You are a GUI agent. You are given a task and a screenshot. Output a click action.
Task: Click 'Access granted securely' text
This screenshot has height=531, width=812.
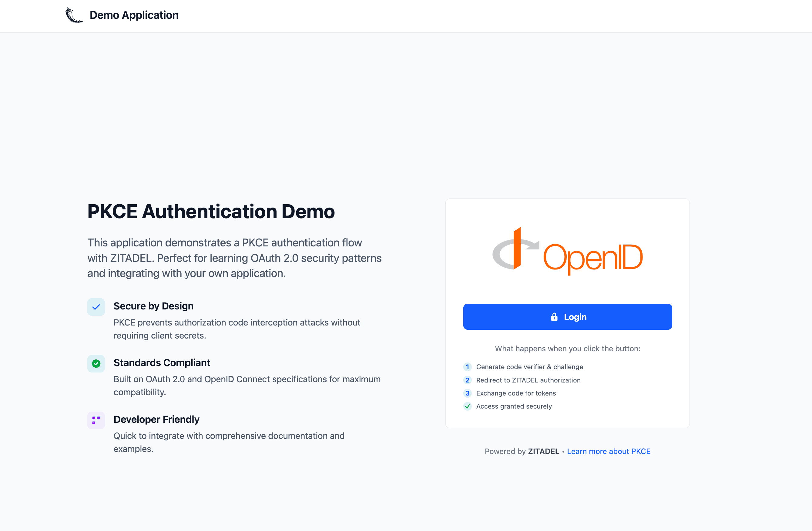tap(514, 406)
